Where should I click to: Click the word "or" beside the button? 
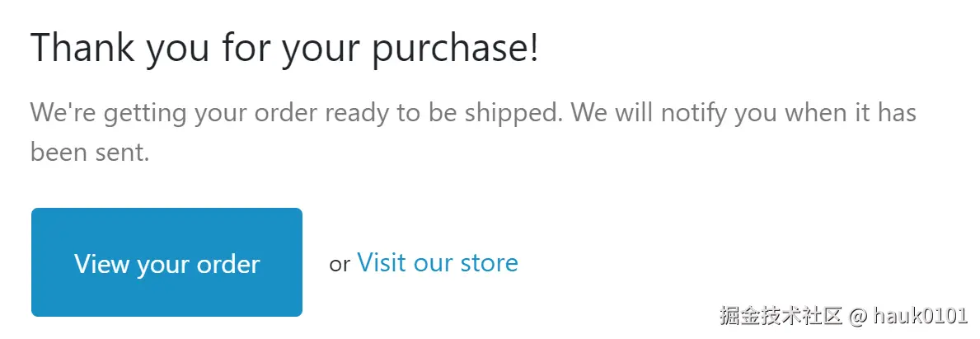[x=340, y=264]
